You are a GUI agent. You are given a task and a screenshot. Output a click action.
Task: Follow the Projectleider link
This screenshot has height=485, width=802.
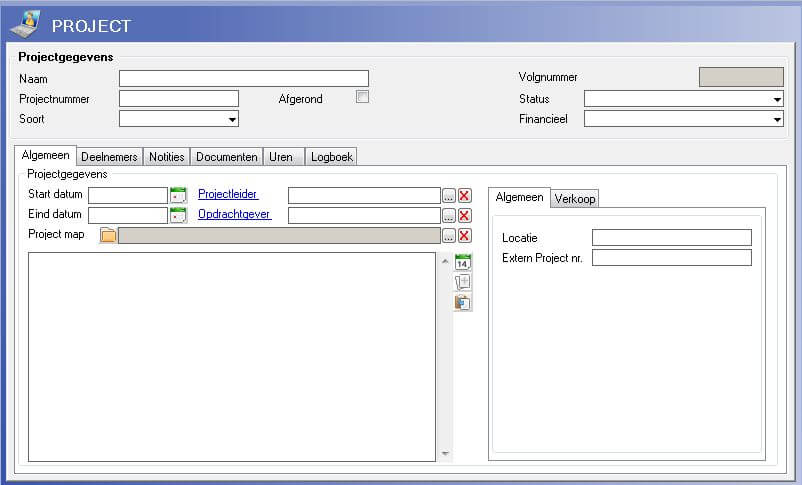[228, 194]
